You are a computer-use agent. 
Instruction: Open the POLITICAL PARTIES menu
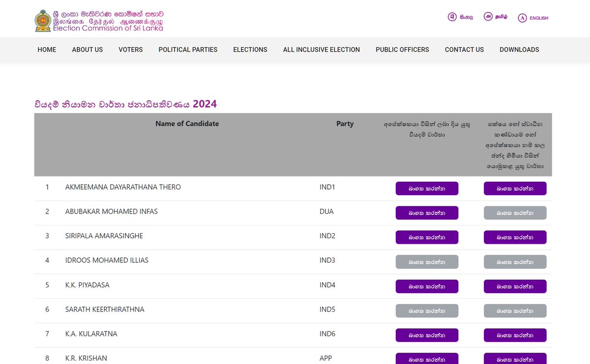coord(188,50)
